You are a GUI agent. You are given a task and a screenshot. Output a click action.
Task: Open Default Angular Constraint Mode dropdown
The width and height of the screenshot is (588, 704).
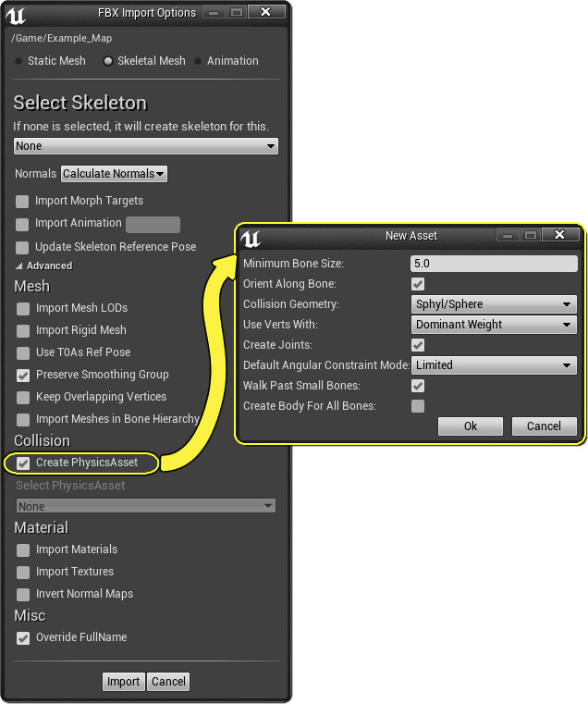(494, 365)
